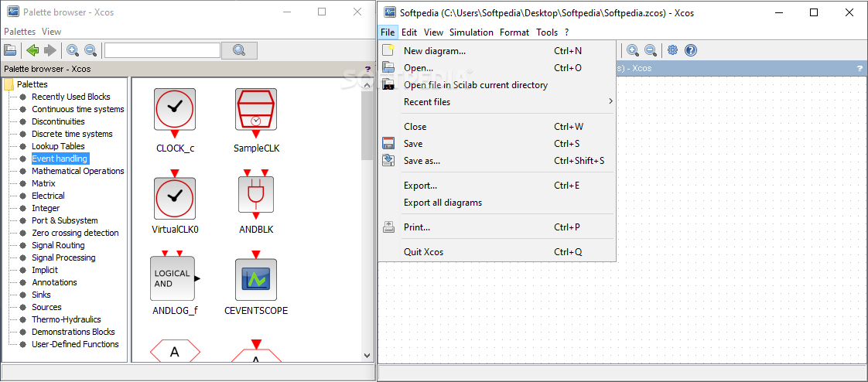Open the setup gear icon in Xcos toolbar
Screen dimensions: 868x382
(672, 50)
